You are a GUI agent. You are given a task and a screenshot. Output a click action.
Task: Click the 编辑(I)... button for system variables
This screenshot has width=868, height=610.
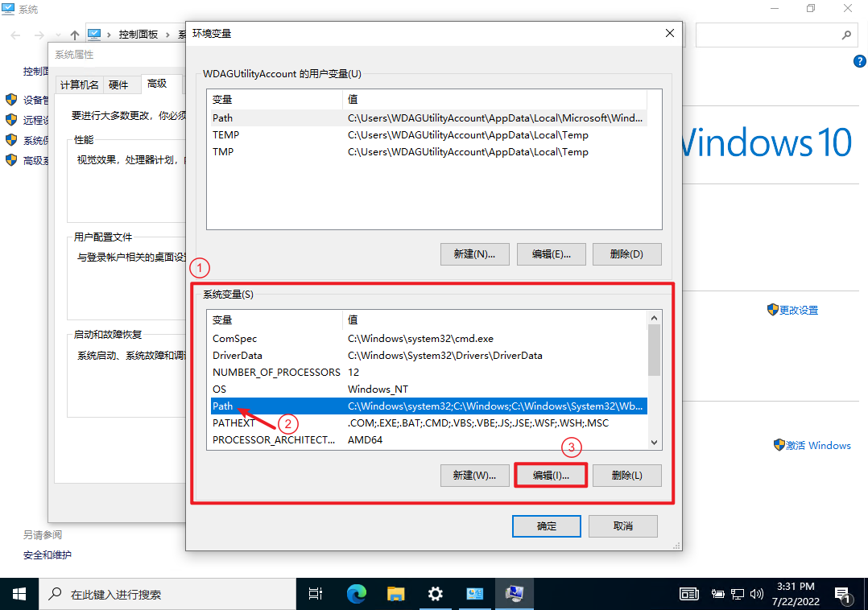point(551,475)
